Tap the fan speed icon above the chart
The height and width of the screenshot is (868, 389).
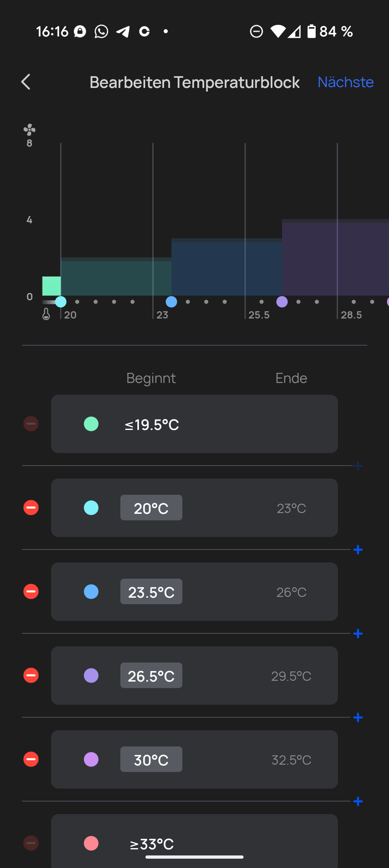[30, 130]
